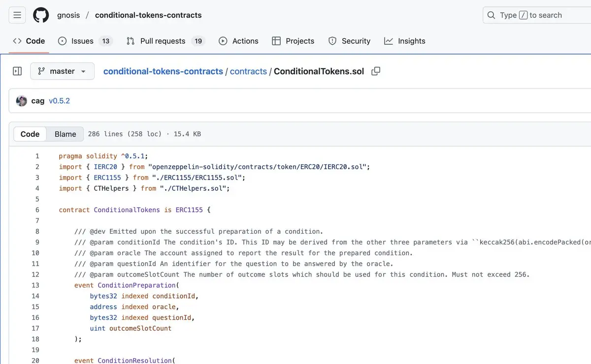
Task: Navigate to the contracts folder breadcrumb
Action: point(248,71)
